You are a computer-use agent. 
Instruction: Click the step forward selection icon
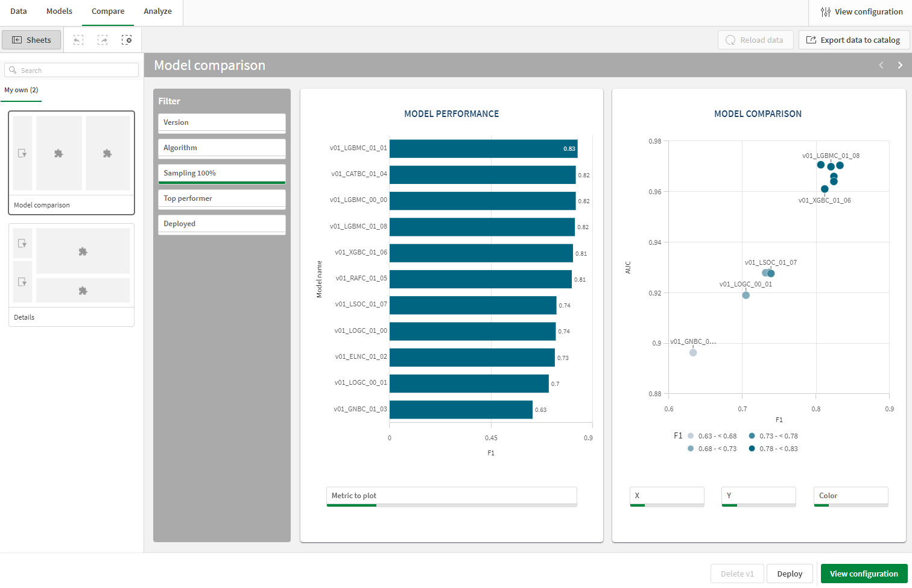(103, 40)
